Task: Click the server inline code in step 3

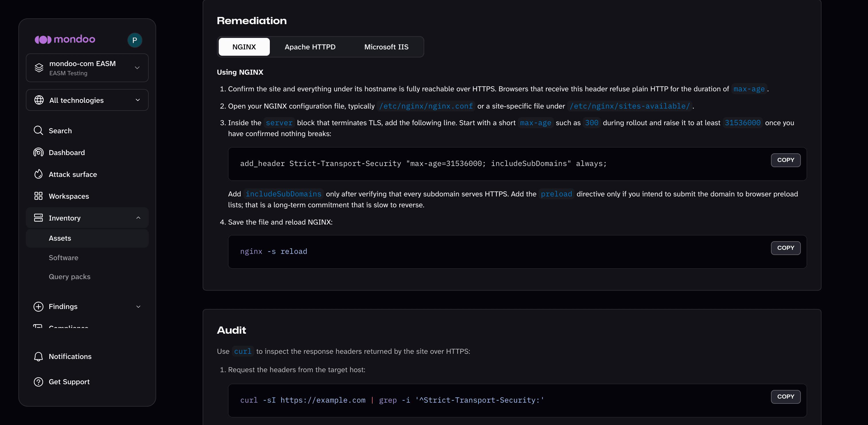Action: click(x=279, y=123)
